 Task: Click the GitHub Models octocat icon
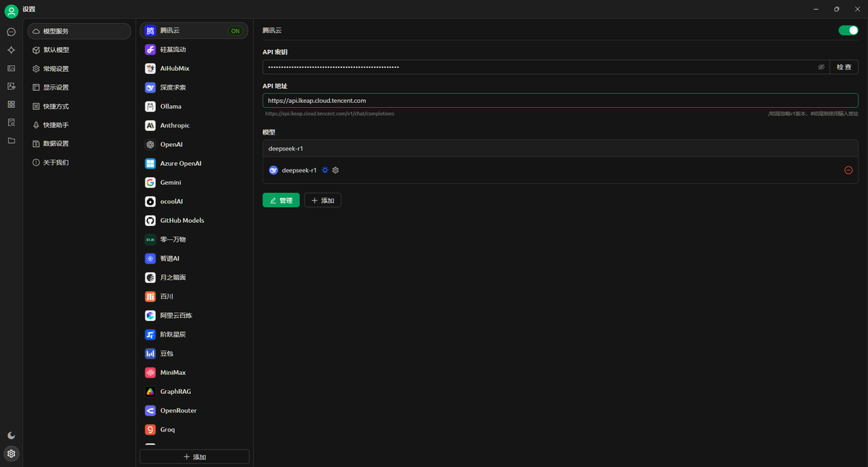pos(150,220)
